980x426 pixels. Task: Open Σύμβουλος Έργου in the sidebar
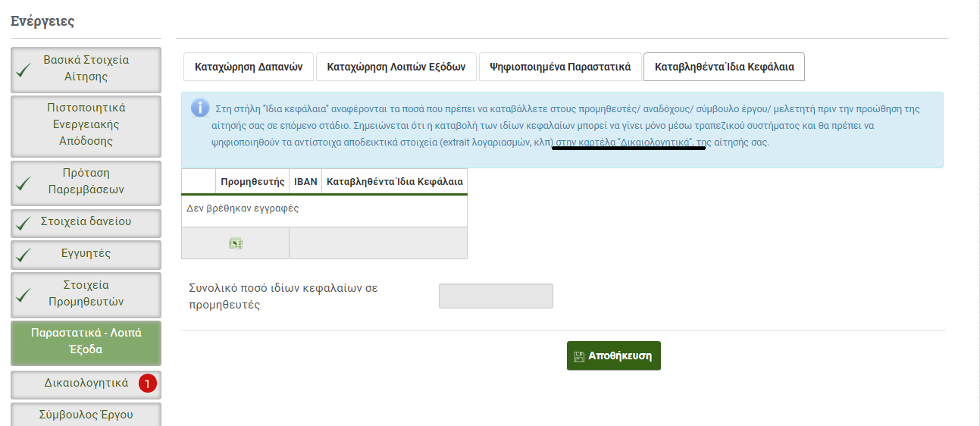[x=86, y=415]
